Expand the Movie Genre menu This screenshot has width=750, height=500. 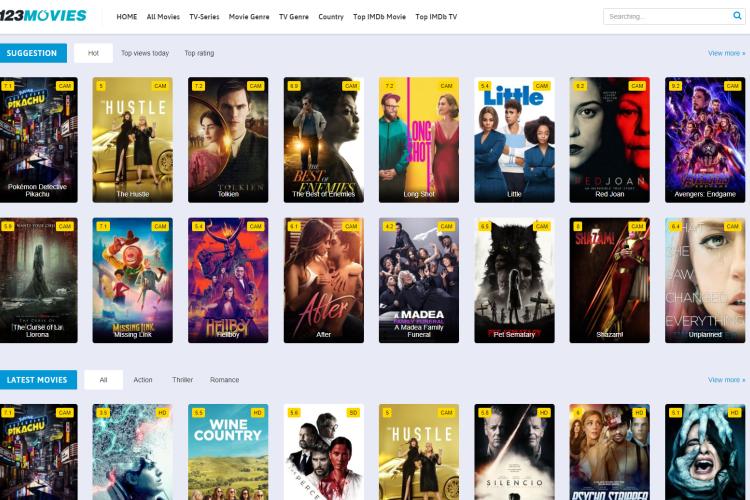coord(249,17)
